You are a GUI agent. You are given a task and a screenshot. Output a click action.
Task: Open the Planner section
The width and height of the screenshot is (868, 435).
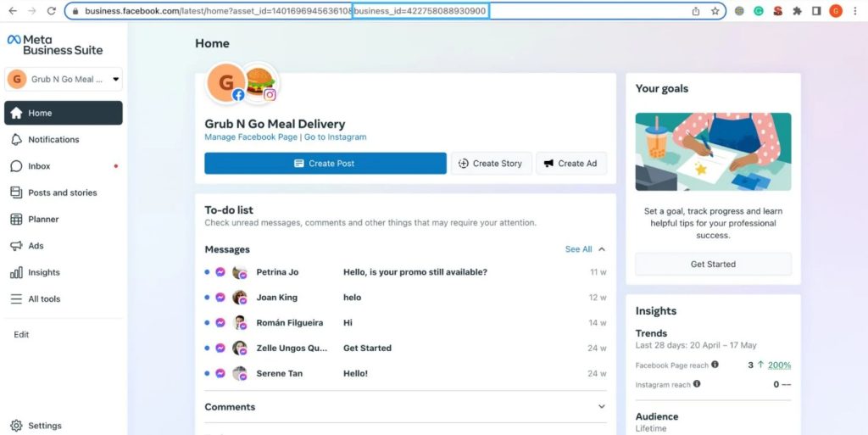[x=64, y=219]
